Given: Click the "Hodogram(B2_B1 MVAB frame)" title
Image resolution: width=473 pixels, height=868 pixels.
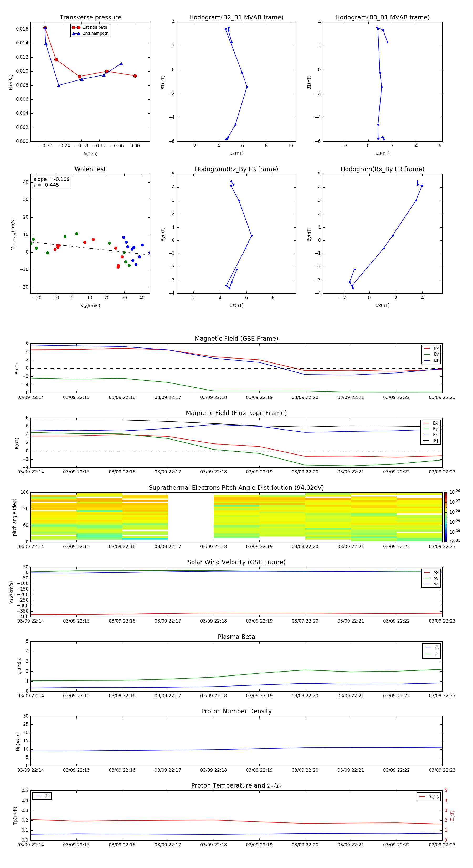Looking at the screenshot, I should coord(236,17).
